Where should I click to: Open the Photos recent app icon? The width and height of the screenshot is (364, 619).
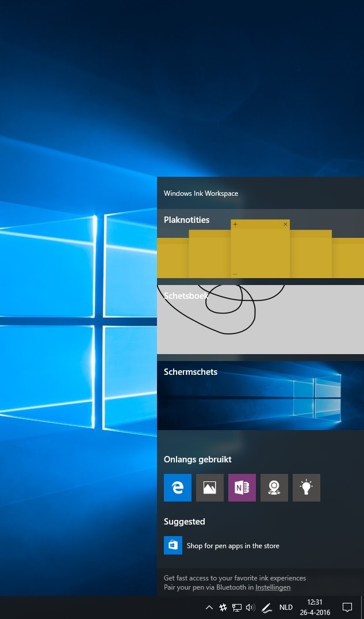pyautogui.click(x=210, y=488)
